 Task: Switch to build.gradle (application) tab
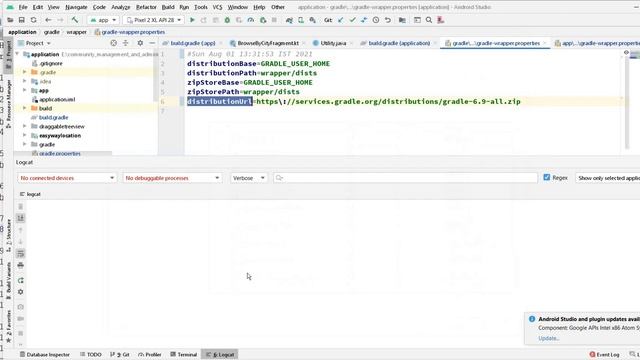click(x=399, y=43)
